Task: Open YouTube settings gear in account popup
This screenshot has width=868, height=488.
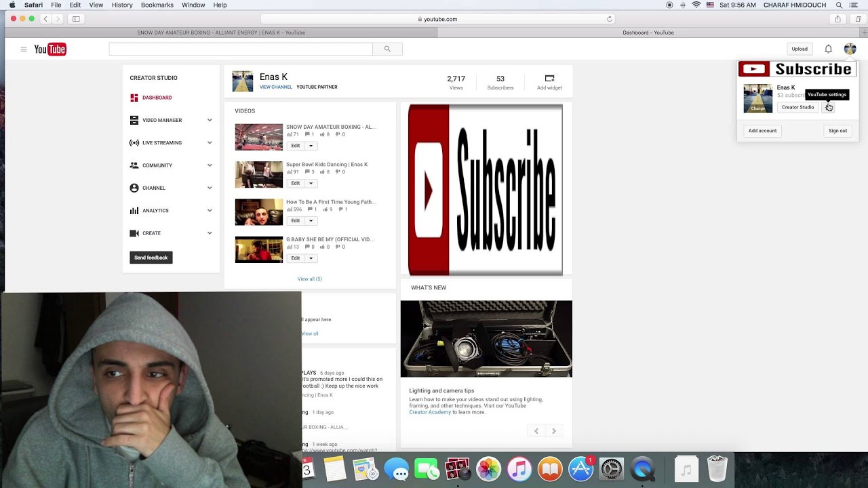Action: click(x=828, y=107)
